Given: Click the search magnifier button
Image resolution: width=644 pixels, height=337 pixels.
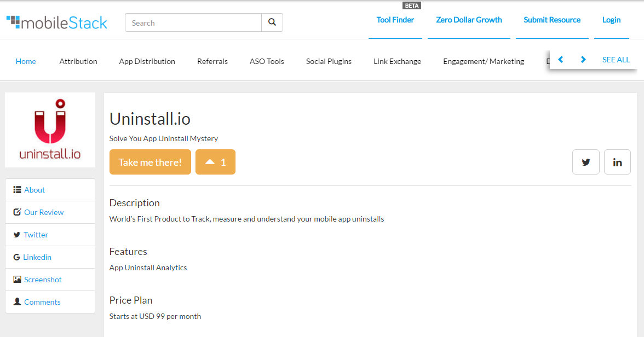Looking at the screenshot, I should pos(272,22).
